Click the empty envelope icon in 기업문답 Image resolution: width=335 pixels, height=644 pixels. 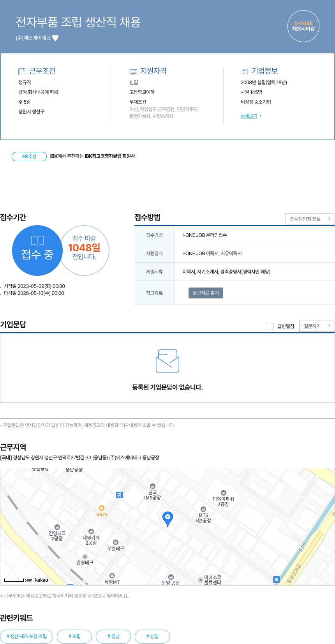tap(167, 361)
